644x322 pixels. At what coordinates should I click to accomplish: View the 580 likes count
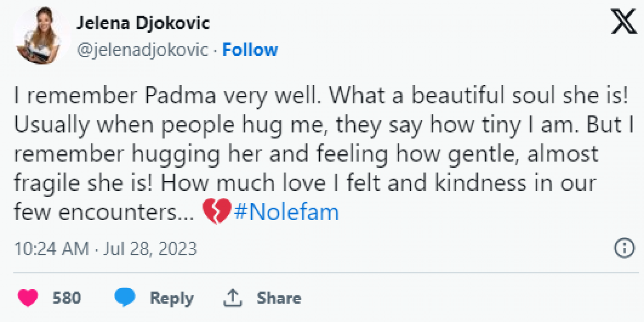pos(67,298)
